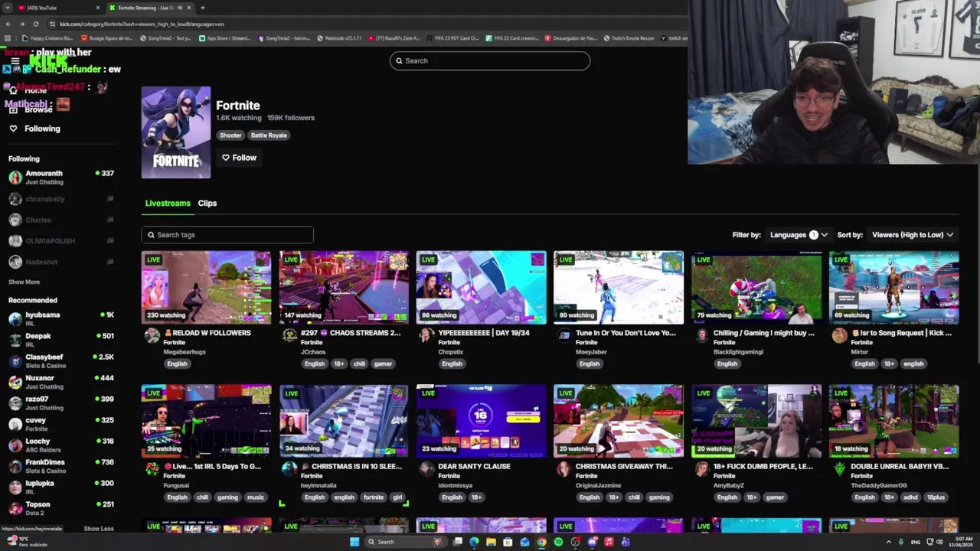
Task: Open DOUBLE UNREAL BABY stream thumbnail
Action: click(893, 421)
